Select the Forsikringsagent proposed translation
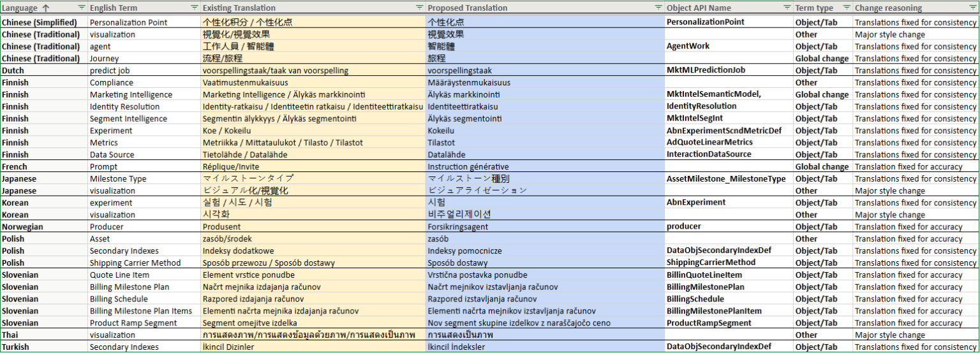Viewport: 980px width, 353px height. 545,227
